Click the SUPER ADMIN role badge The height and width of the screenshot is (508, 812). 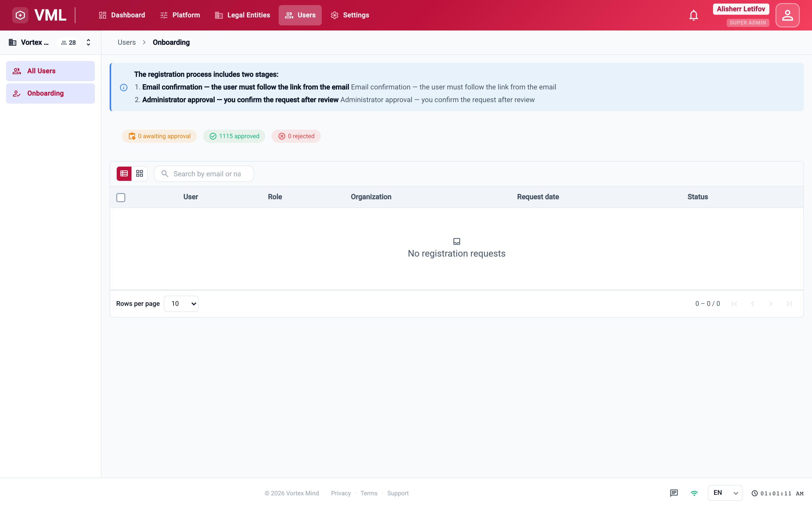[748, 23]
